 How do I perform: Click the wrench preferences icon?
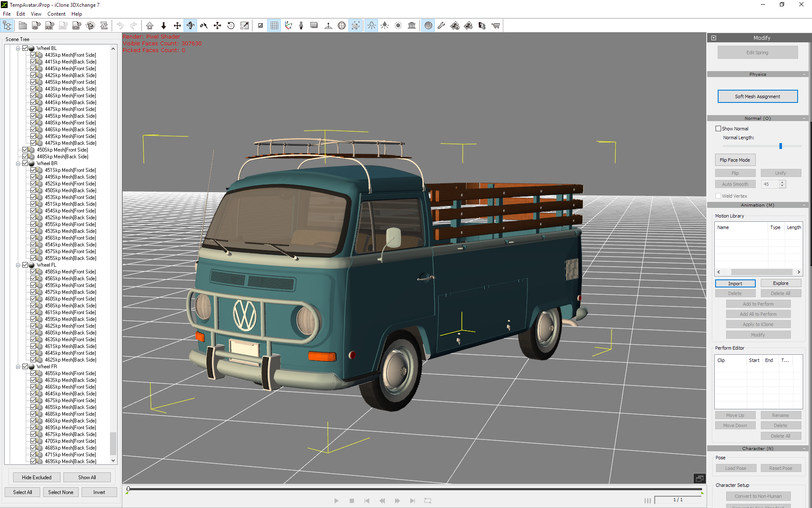442,26
